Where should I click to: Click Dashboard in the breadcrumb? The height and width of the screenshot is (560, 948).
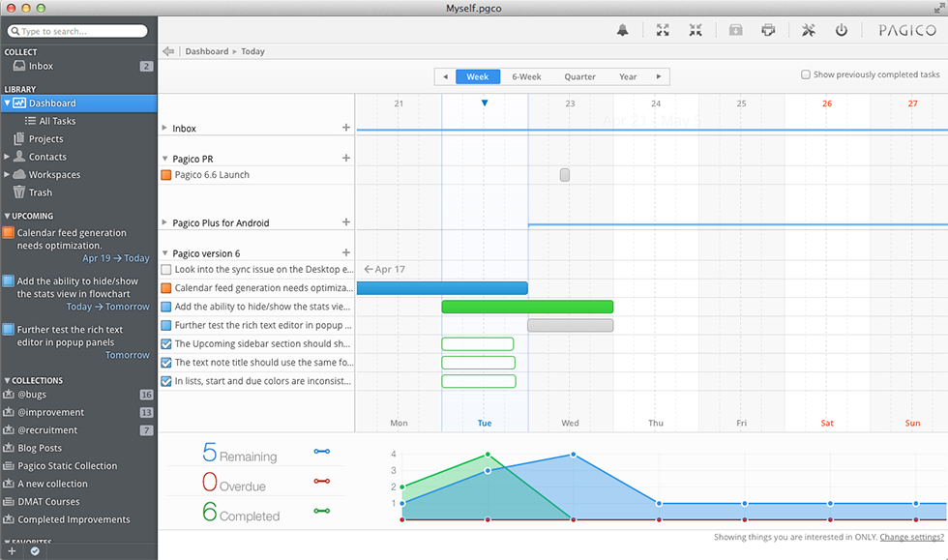[207, 51]
